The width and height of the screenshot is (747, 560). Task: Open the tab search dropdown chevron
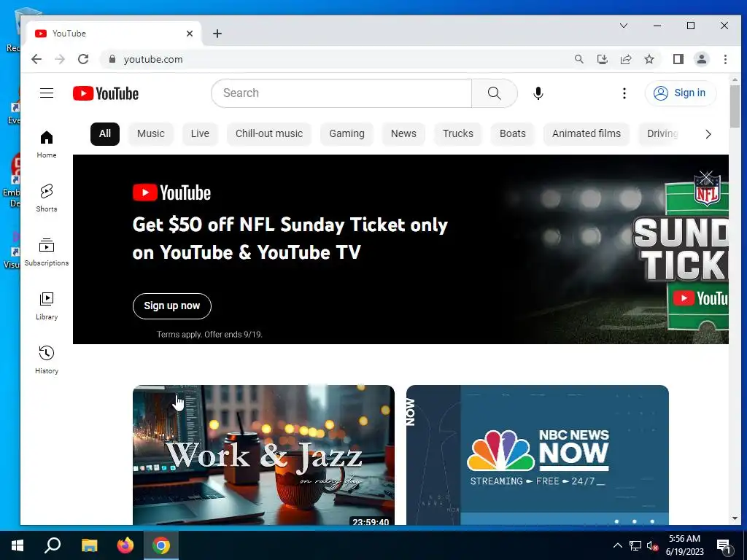point(623,26)
